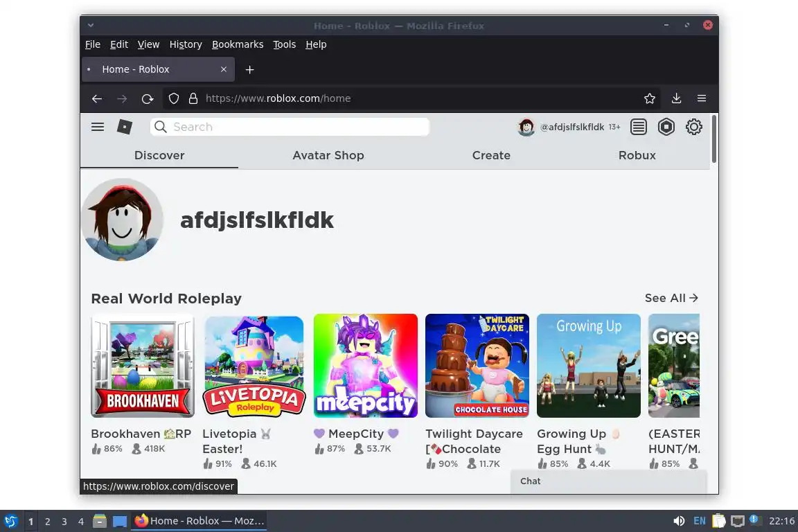Viewport: 798px width, 532px height.
Task: Open a new browser tab
Action: coord(249,70)
